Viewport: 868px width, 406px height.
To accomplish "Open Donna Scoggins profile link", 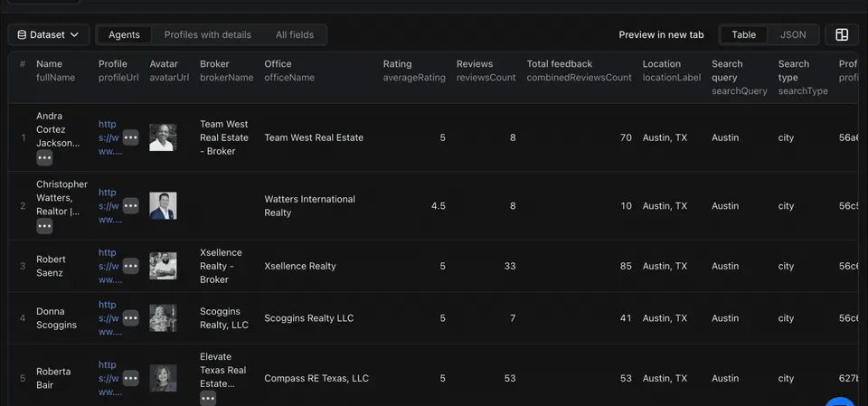I will pyautogui.click(x=110, y=318).
